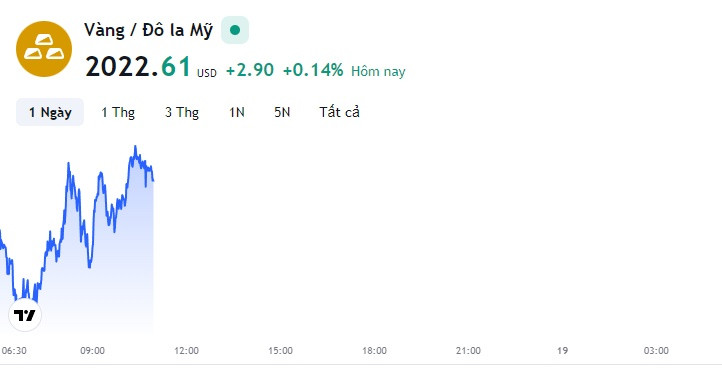Switch chart to 5N range
The image size is (722, 371).
[x=282, y=112]
